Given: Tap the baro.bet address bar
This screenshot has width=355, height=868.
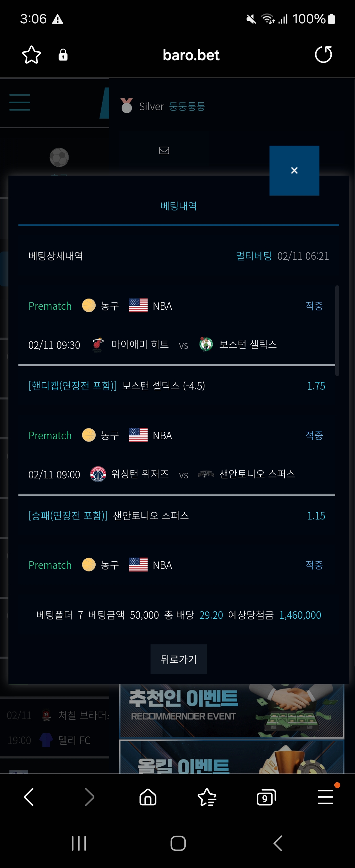Looking at the screenshot, I should coord(191,55).
